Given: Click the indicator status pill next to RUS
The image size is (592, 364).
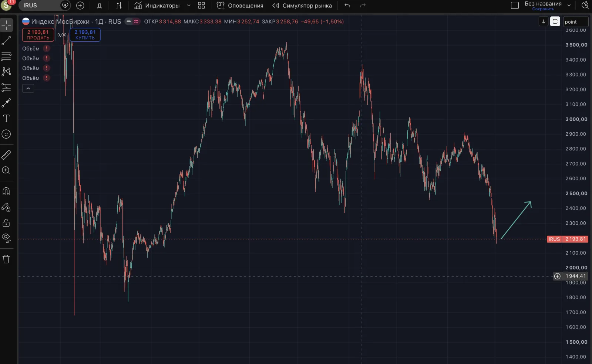Looking at the screenshot, I should coord(132,21).
